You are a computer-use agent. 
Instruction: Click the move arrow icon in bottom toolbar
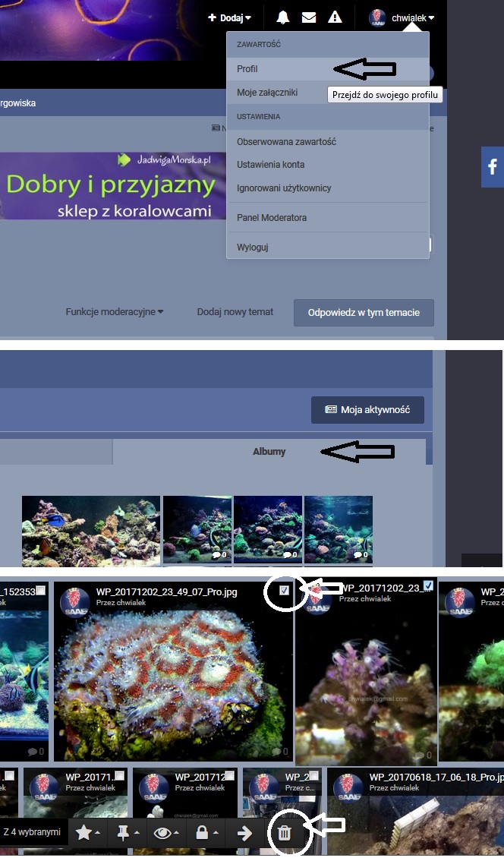pos(244,833)
